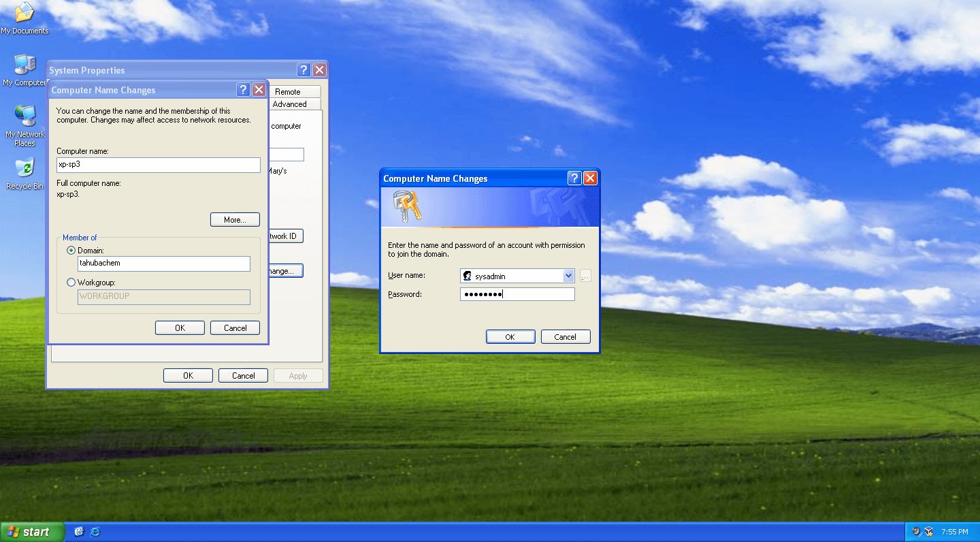Viewport: 980px width, 542px height.
Task: Select the Recycle Bin desktop icon
Action: point(24,174)
